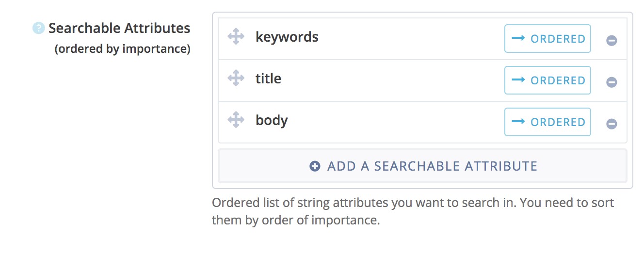
Task: Toggle the ORDERED setting for body
Action: (x=547, y=122)
